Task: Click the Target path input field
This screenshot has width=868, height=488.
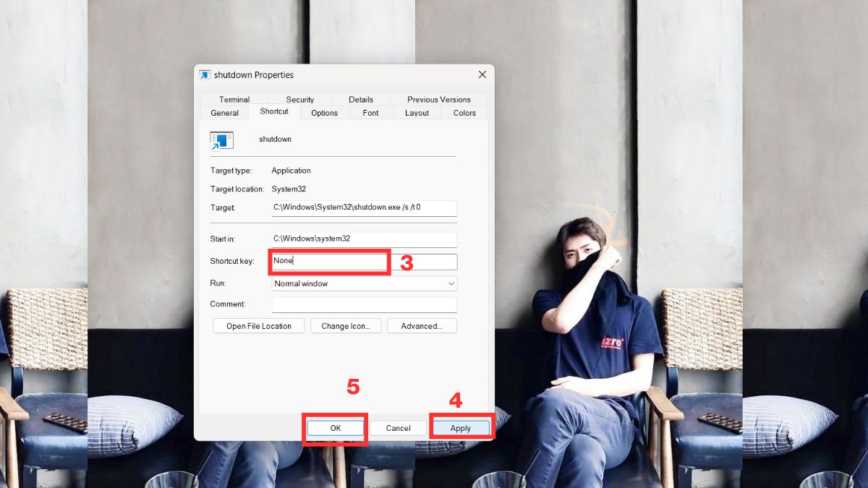Action: coord(365,207)
